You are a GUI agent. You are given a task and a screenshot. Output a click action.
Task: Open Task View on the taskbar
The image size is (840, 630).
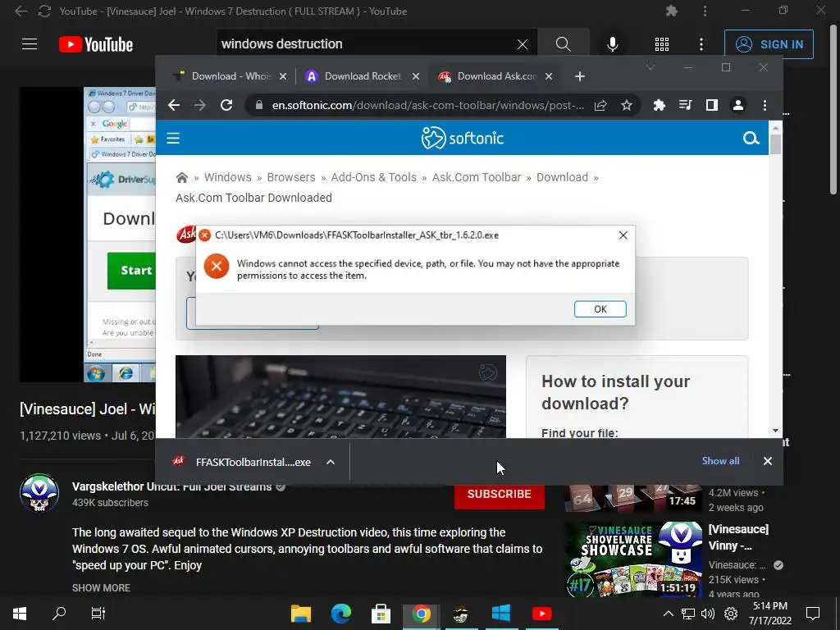[98, 614]
